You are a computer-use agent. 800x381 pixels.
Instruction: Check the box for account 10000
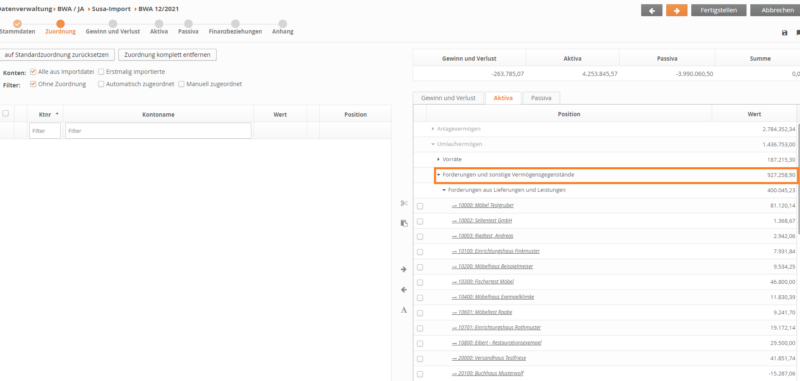click(420, 206)
